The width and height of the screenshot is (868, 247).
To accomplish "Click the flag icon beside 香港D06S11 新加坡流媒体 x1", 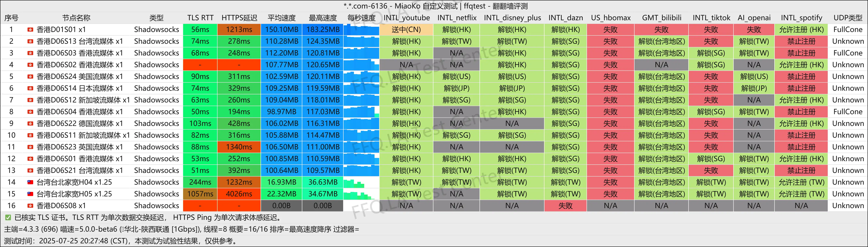I will click(30, 135).
